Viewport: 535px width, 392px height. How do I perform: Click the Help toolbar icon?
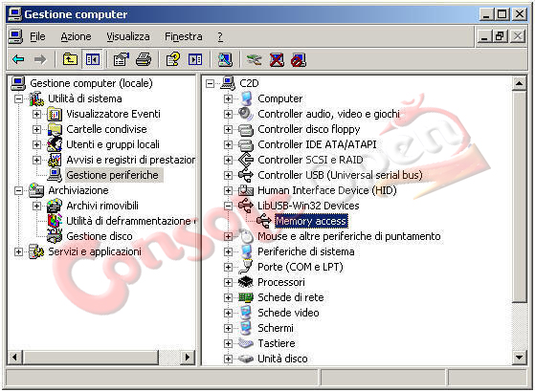click(173, 59)
